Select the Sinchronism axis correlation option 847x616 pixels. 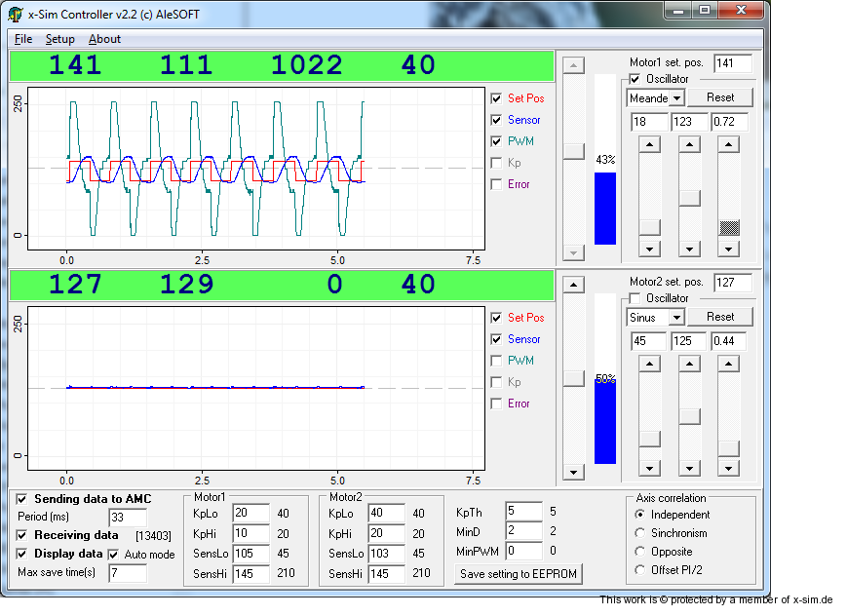pyautogui.click(x=639, y=533)
